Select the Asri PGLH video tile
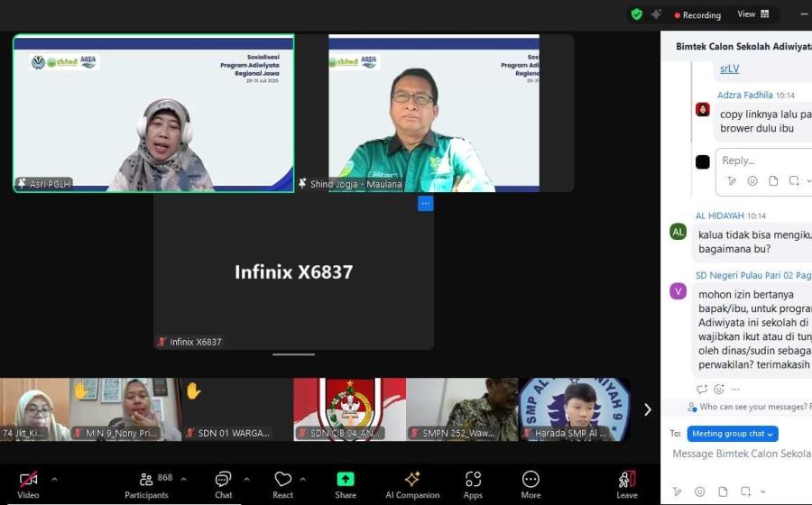Screen dimensions: 812x505 [x=153, y=113]
